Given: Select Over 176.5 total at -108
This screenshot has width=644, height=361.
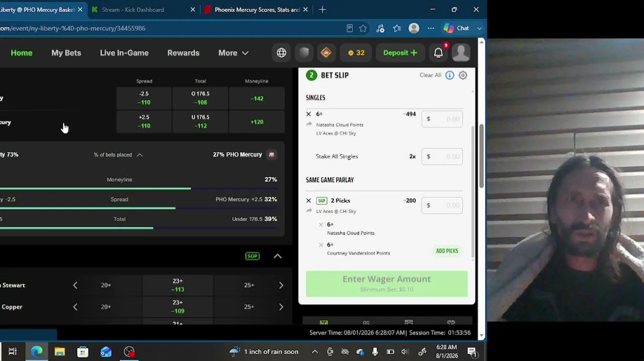Looking at the screenshot, I should tap(200, 98).
